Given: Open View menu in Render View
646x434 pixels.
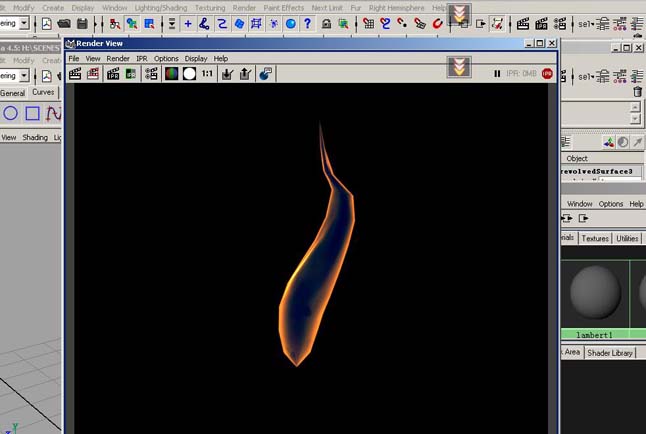Looking at the screenshot, I should [93, 59].
